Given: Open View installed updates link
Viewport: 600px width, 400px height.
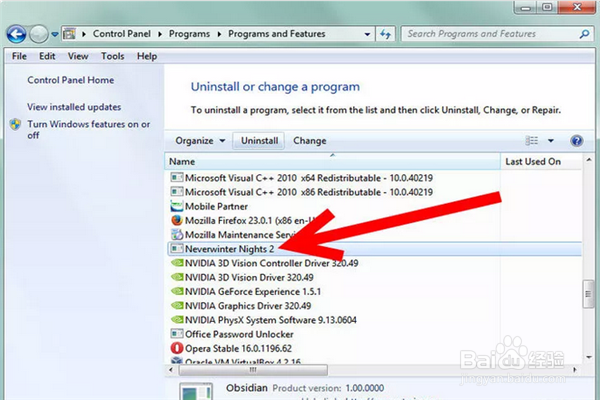Looking at the screenshot, I should click(74, 107).
